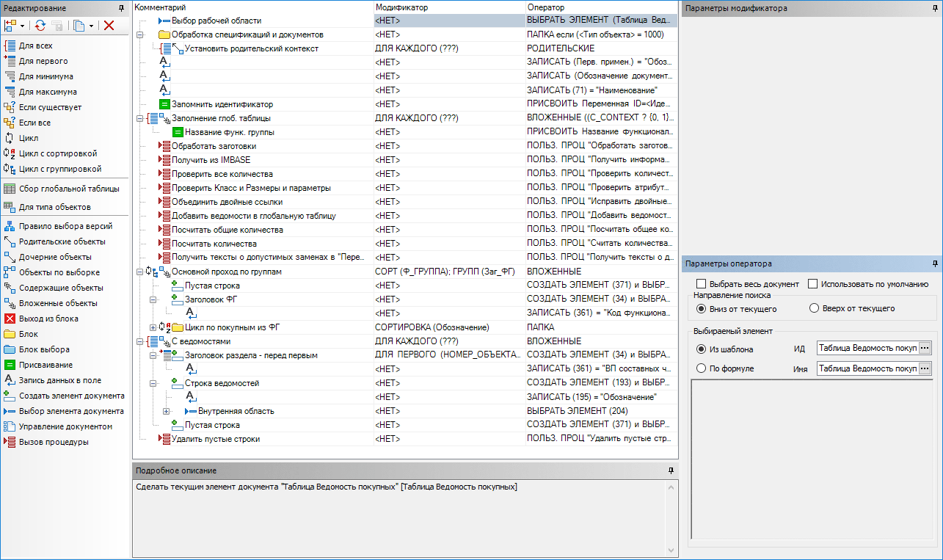Select the 'Цикл с сортировкой' tool
The width and height of the screenshot is (943, 560).
point(57,153)
